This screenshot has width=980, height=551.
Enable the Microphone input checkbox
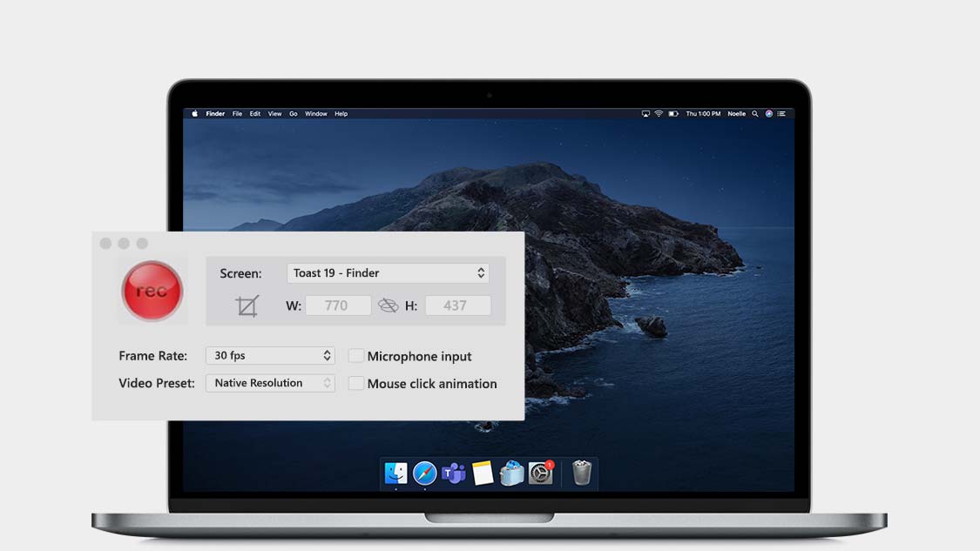(x=355, y=356)
